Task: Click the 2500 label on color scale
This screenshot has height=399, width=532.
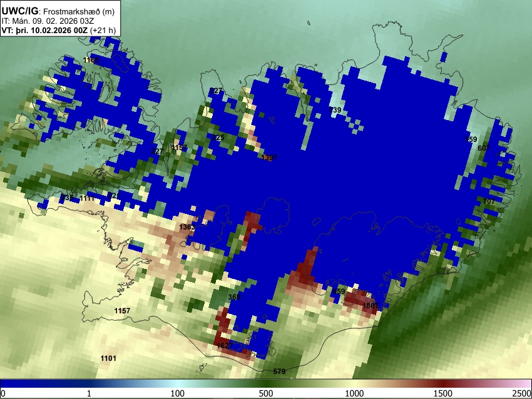Action: click(x=523, y=393)
